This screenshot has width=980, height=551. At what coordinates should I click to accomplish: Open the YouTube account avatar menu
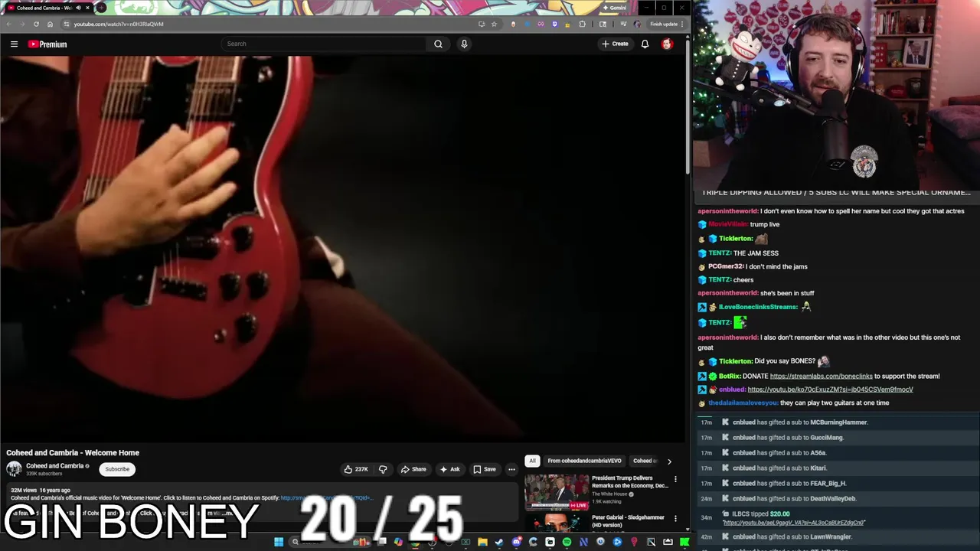pos(667,44)
